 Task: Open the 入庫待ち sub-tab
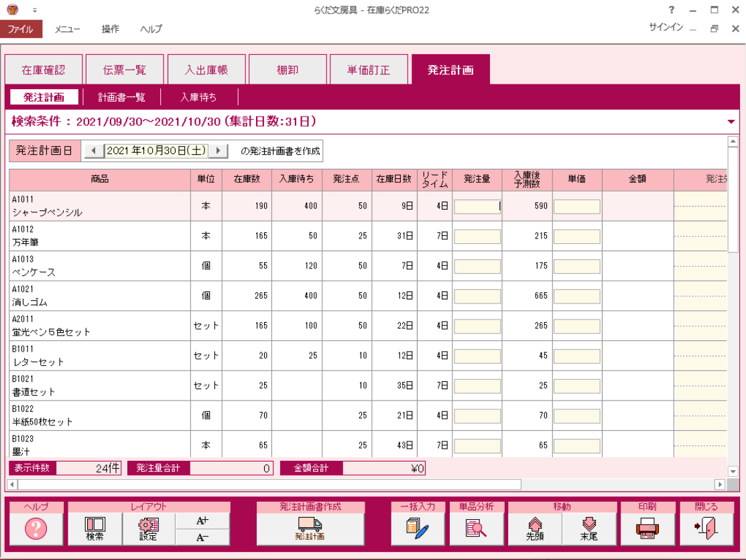pos(198,97)
